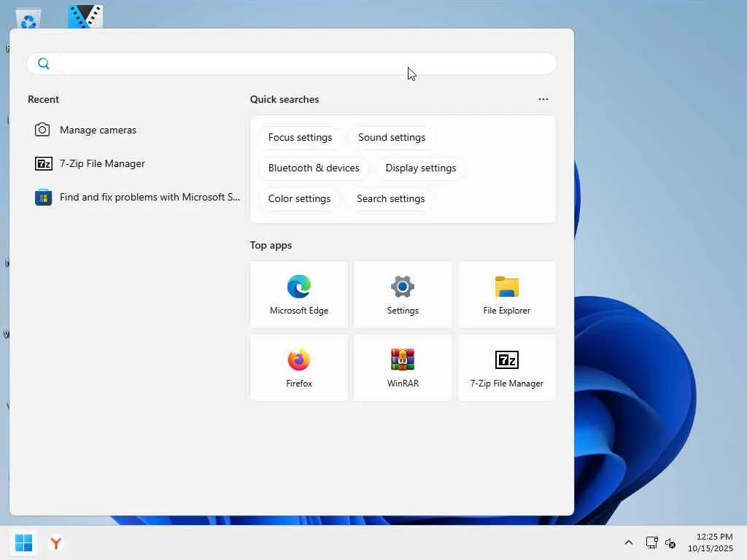
Task: Open Microsoft Edge from Top apps
Action: 298,295
